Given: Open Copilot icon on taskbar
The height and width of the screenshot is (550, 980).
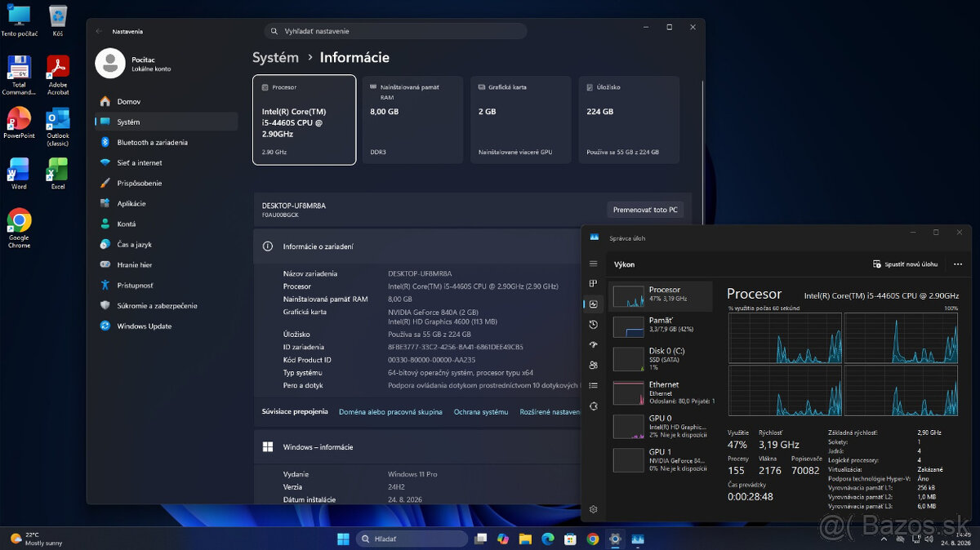Looking at the screenshot, I should (503, 539).
